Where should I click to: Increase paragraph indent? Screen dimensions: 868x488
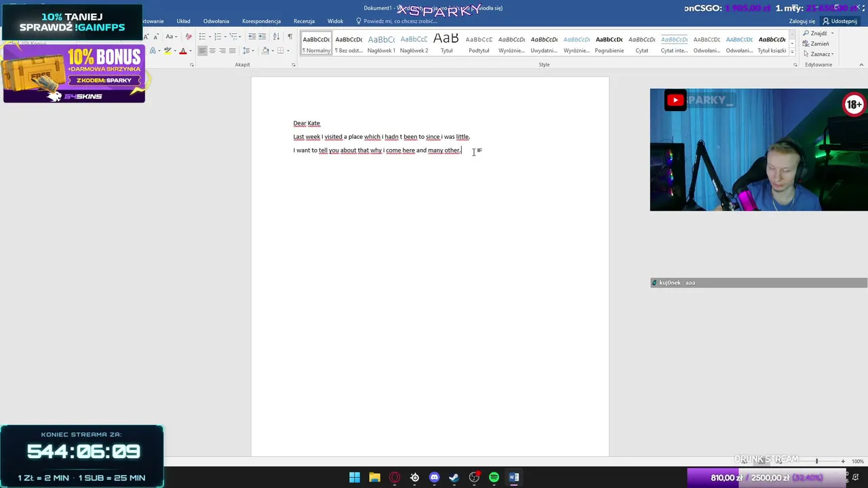coord(262,37)
